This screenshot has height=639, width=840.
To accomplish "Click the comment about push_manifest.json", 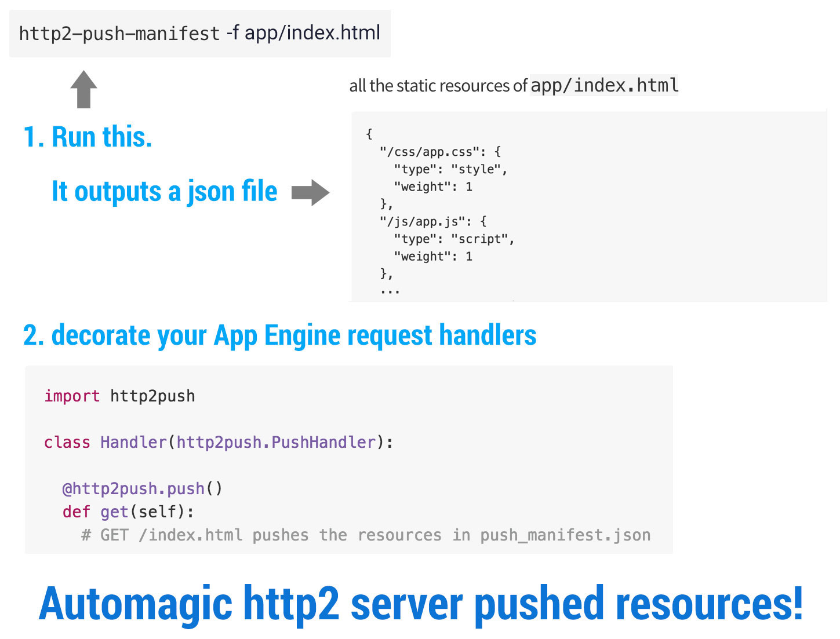I will [366, 535].
